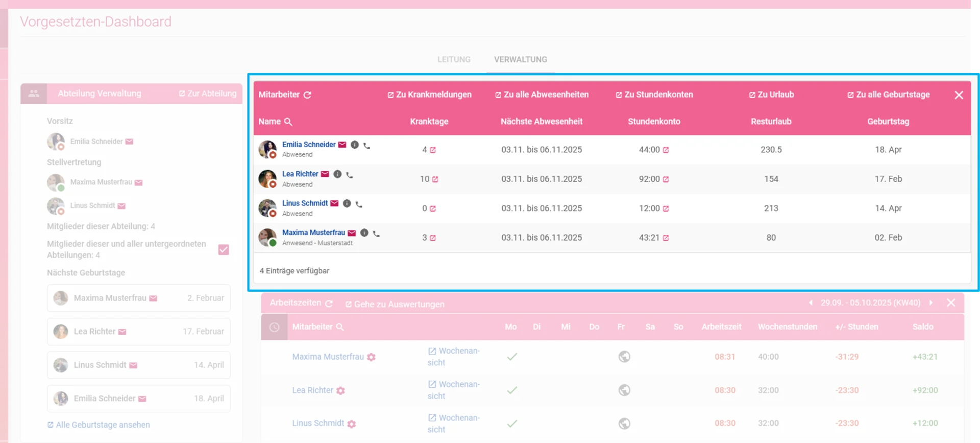
Task: Click the Kranktage column header
Action: [x=429, y=122]
